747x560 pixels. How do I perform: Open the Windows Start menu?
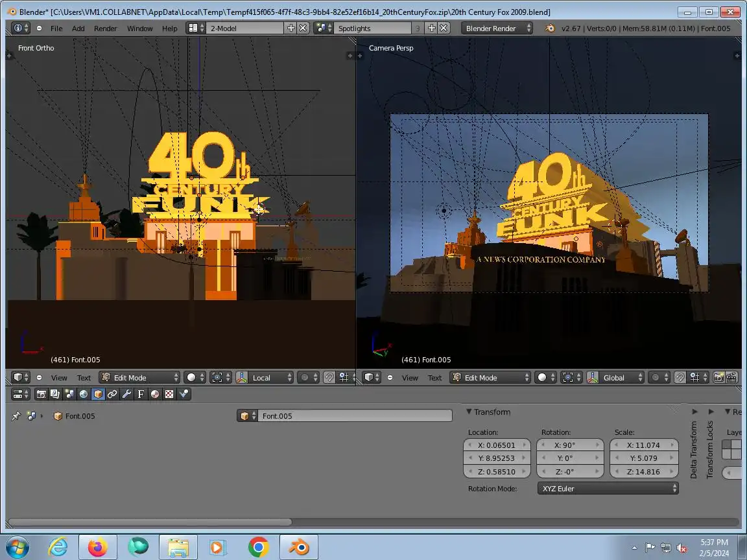(x=17, y=547)
